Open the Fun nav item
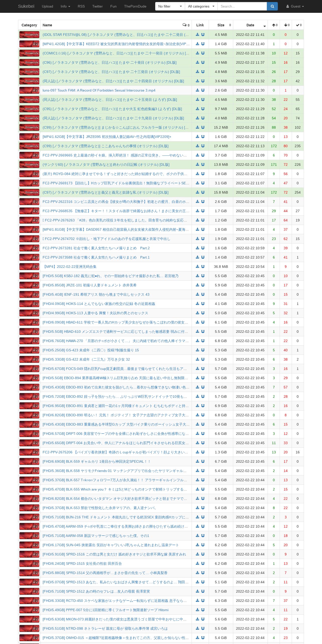 (113, 6)
